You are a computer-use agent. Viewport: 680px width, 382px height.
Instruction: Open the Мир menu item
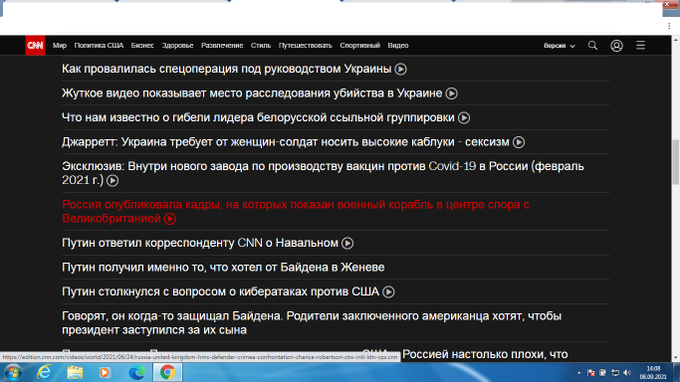click(x=59, y=46)
